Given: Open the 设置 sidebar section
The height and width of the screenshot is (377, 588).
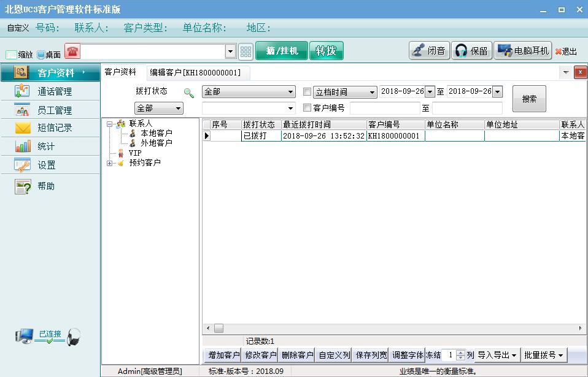Looking at the screenshot, I should coord(49,164).
